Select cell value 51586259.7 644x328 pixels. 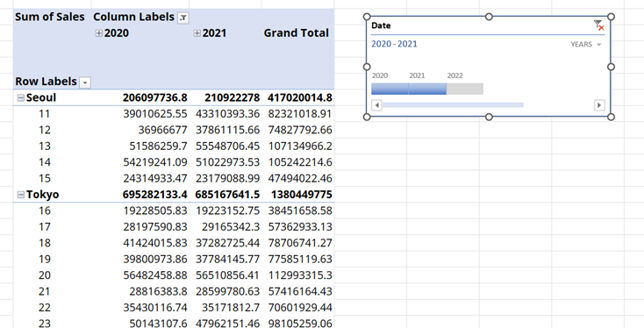point(158,146)
